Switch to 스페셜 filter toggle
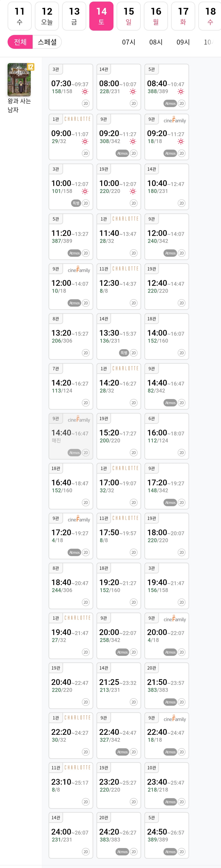 tap(47, 42)
